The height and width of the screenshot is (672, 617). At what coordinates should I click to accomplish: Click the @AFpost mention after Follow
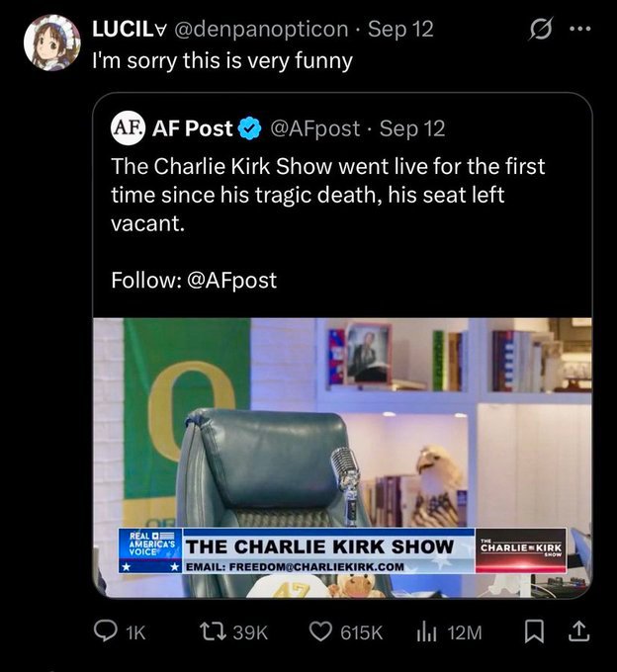[230, 281]
